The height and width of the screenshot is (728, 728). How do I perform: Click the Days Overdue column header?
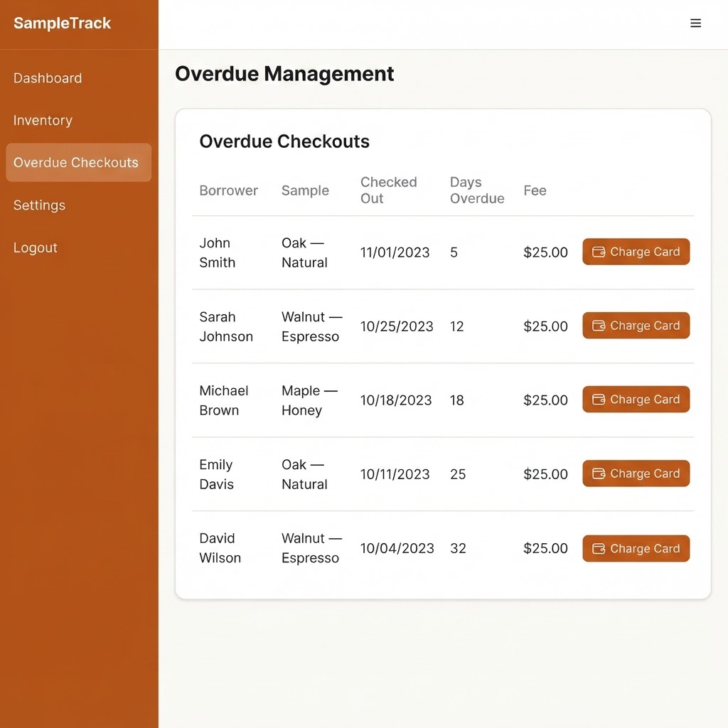pyautogui.click(x=477, y=191)
